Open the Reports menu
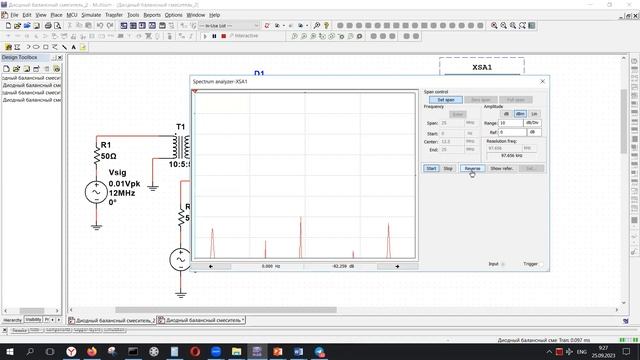640x360 pixels. (152, 15)
